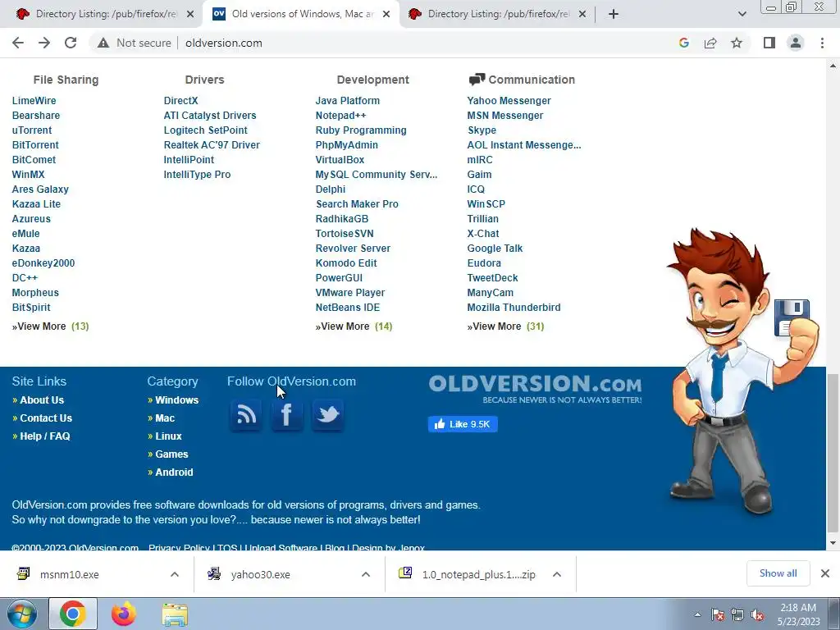Open Development View More (14)
The width and height of the screenshot is (840, 630).
354,326
